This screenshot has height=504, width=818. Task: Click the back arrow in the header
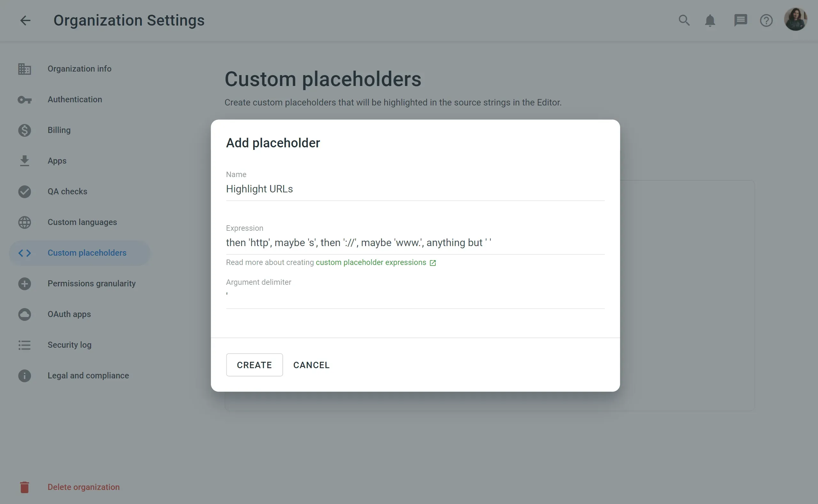pos(25,20)
